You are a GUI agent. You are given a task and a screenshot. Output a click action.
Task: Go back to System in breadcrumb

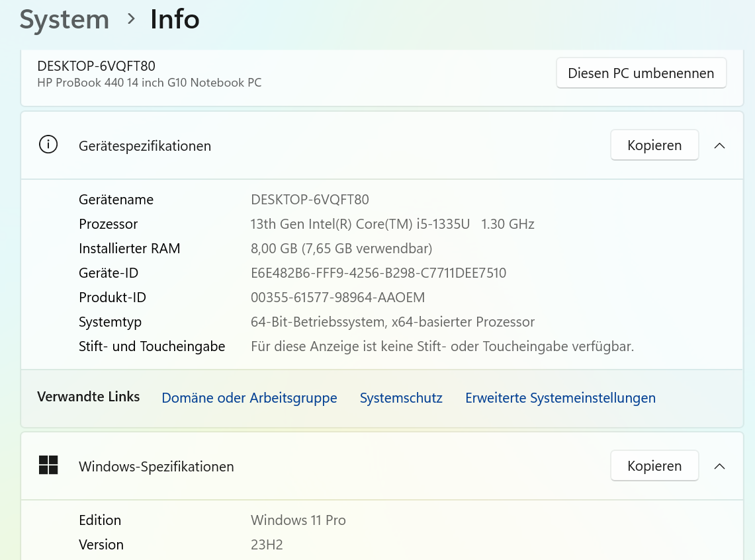pos(65,20)
